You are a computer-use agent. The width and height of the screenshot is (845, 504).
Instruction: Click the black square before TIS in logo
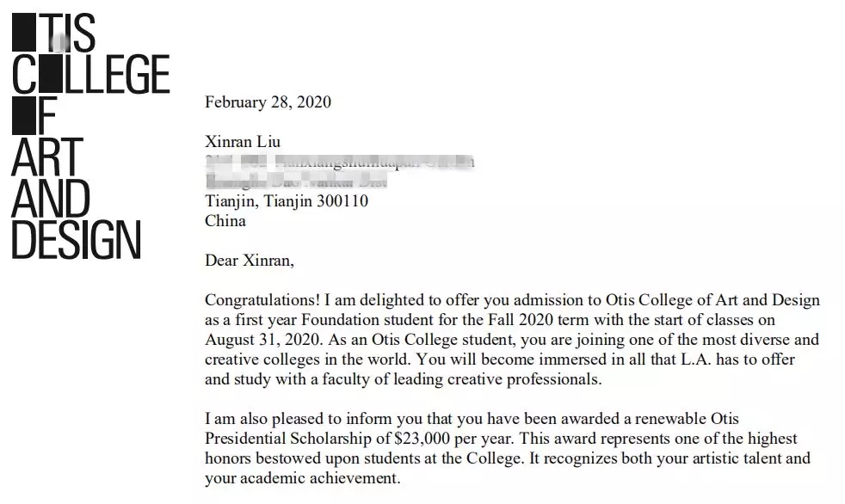click(x=24, y=31)
